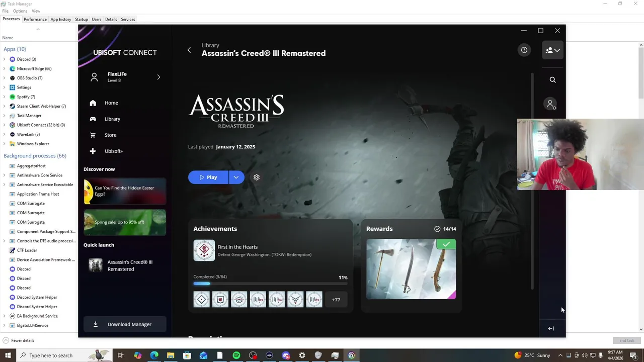Open Spotify from the taskbar
The image size is (644, 362).
(x=236, y=355)
